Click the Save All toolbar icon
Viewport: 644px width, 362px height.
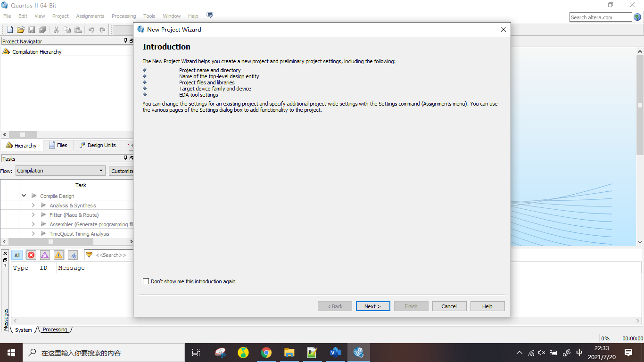[x=42, y=30]
